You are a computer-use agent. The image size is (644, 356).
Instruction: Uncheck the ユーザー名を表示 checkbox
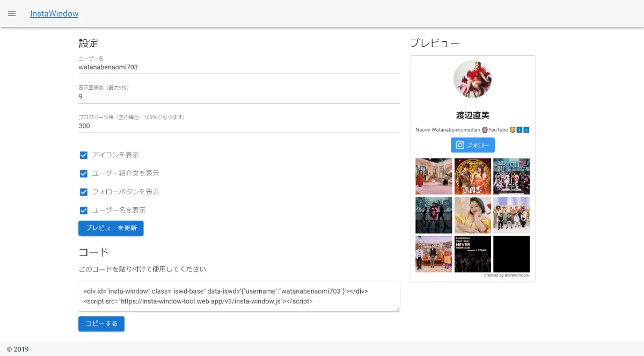click(x=84, y=210)
